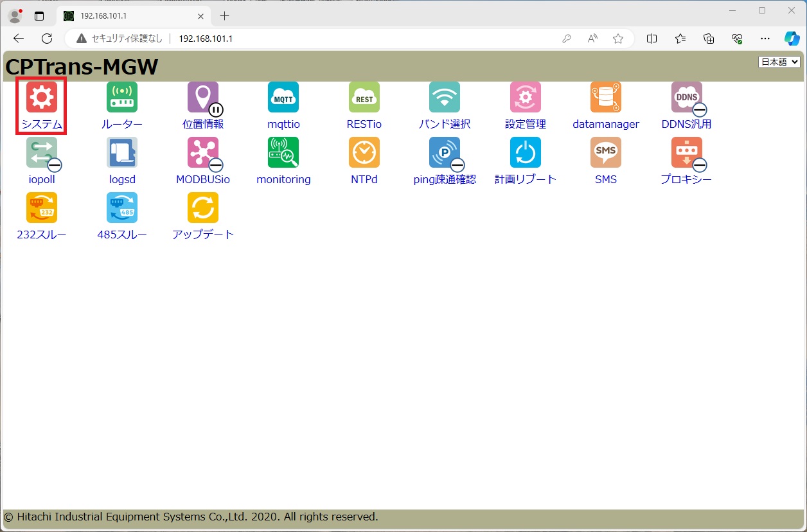The image size is (807, 532).
Task: Open the ルーター router icon
Action: pos(122,97)
